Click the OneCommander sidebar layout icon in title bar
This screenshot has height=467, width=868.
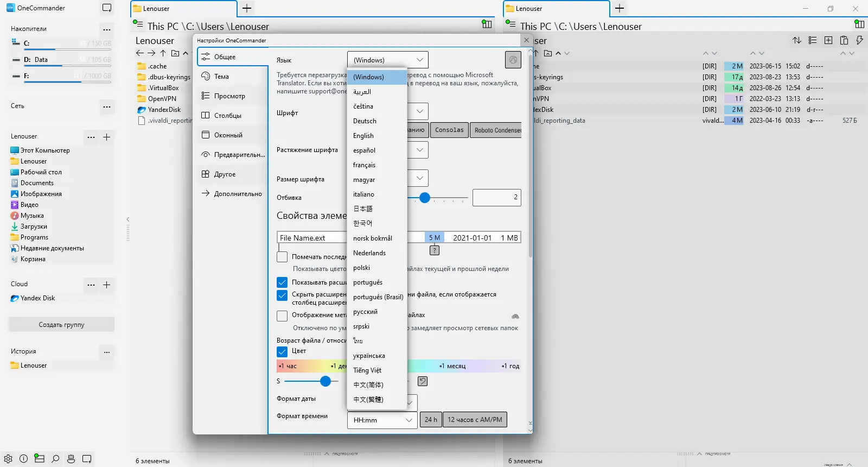[107, 8]
